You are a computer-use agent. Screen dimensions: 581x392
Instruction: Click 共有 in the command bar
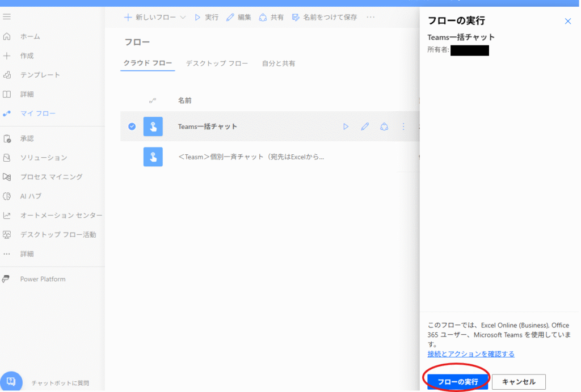271,17
